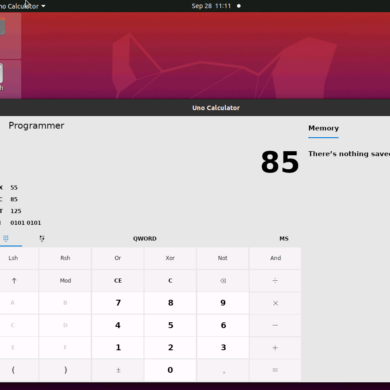The width and height of the screenshot is (390, 390).
Task: Click the disabled hex A key
Action: point(13,303)
